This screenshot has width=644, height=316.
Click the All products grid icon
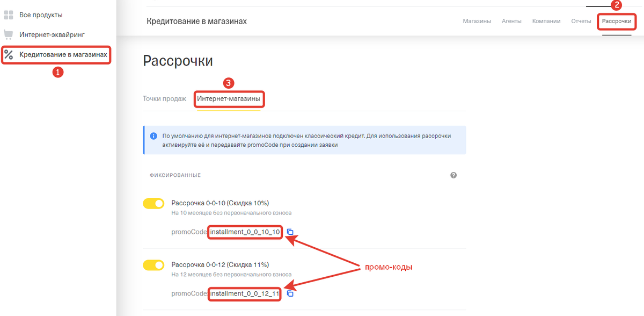9,15
